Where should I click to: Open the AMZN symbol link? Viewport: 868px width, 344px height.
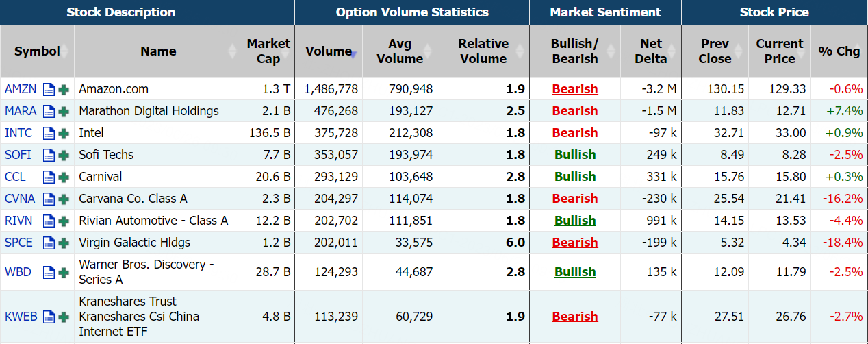click(x=21, y=89)
